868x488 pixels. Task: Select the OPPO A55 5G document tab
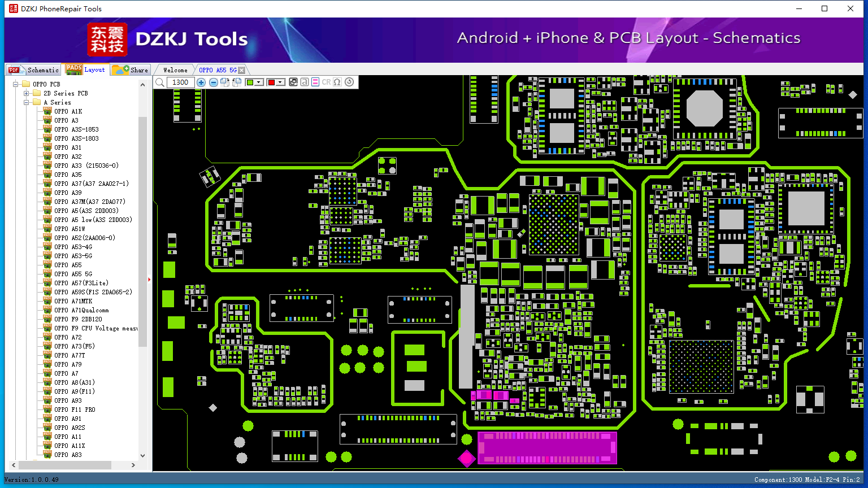218,70
